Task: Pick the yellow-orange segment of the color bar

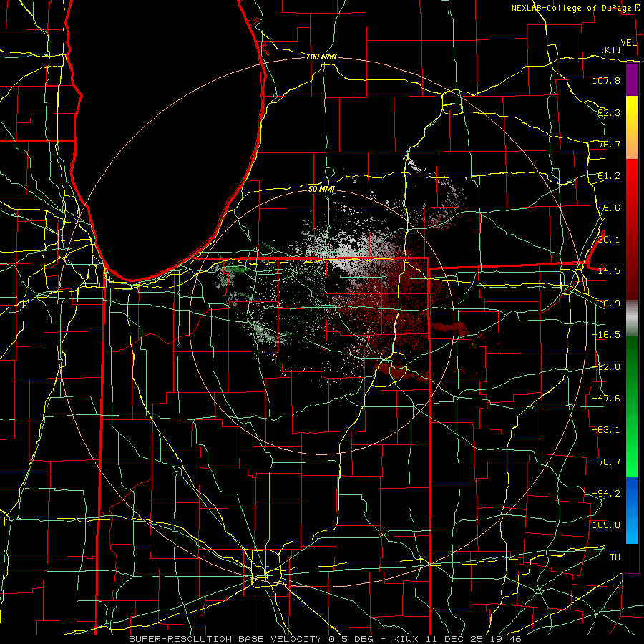Action: coord(632,127)
